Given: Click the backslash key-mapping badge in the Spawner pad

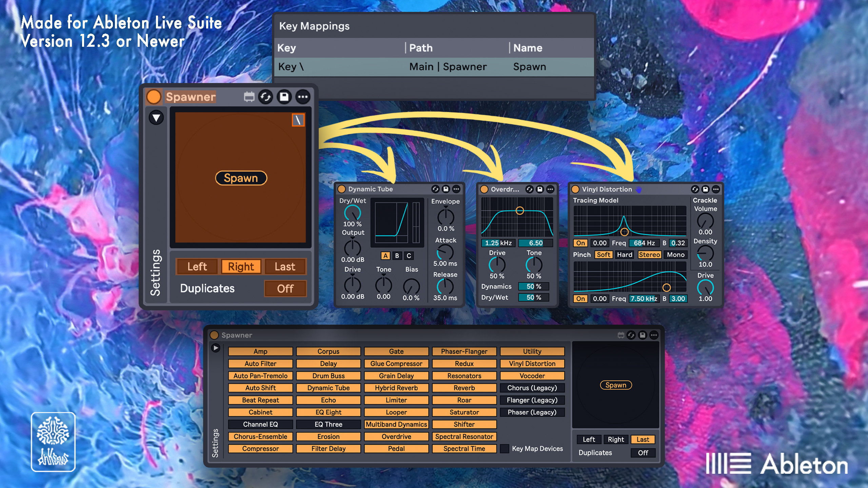Looking at the screenshot, I should (x=298, y=120).
